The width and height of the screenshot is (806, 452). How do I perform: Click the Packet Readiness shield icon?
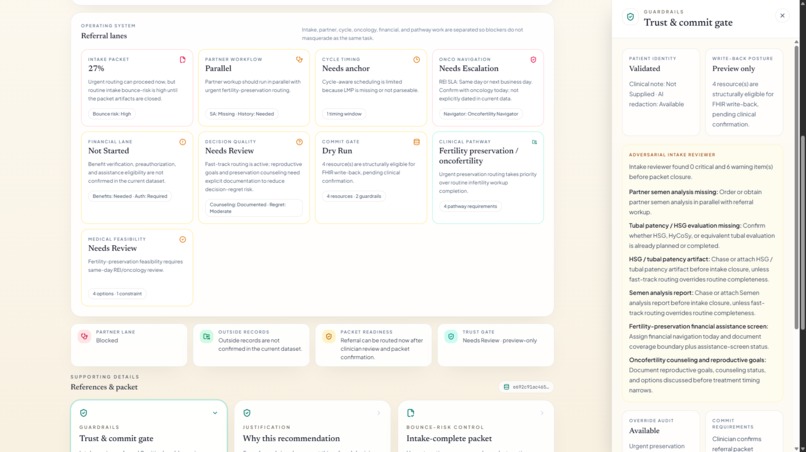tap(328, 337)
